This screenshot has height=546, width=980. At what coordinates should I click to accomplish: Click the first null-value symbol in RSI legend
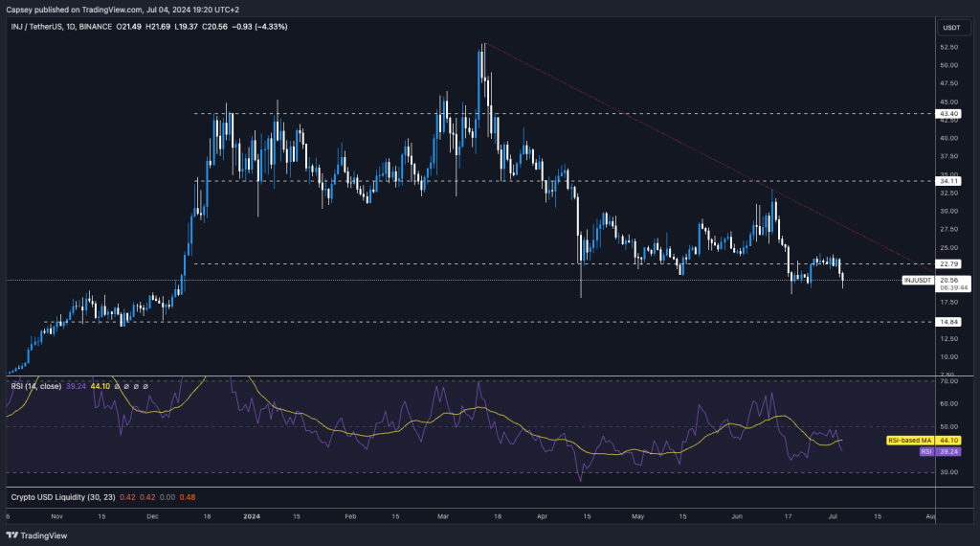[x=118, y=386]
